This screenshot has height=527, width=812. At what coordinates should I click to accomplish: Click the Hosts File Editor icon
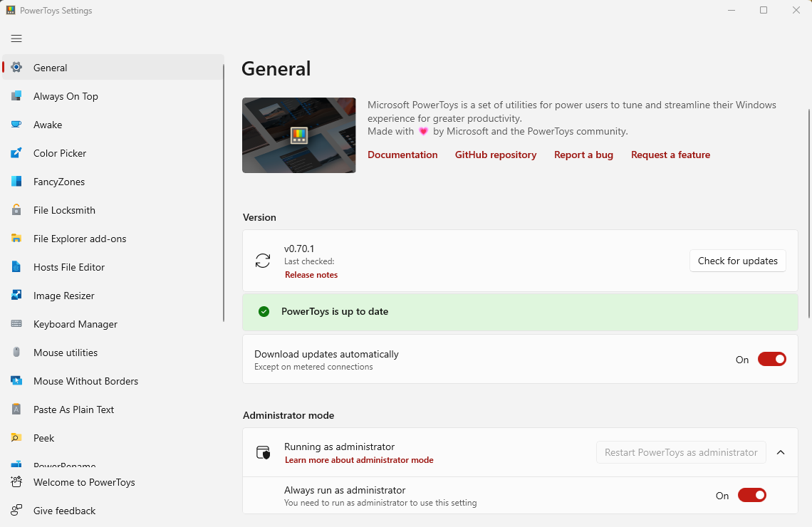[16, 266]
